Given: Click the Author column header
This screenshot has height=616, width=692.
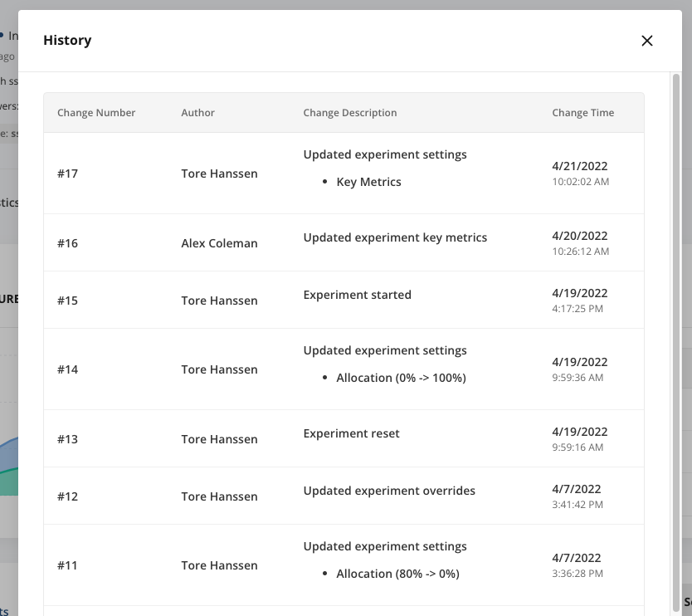Looking at the screenshot, I should click(197, 113).
